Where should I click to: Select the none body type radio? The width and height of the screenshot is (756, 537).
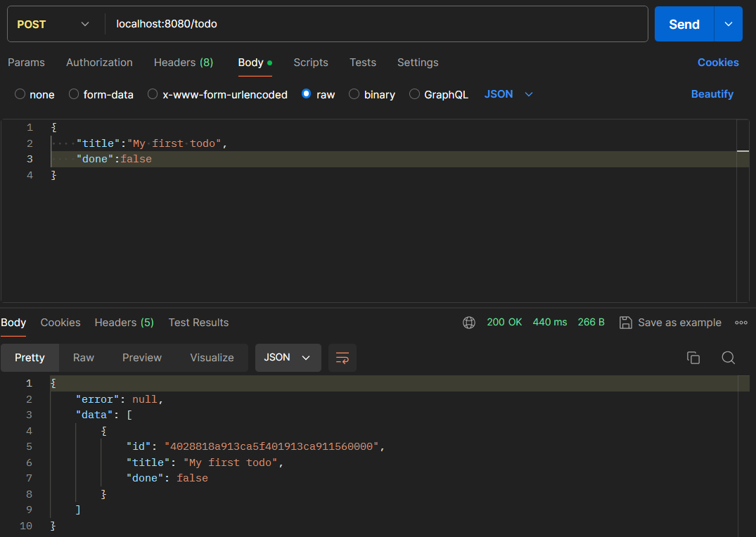(x=20, y=94)
